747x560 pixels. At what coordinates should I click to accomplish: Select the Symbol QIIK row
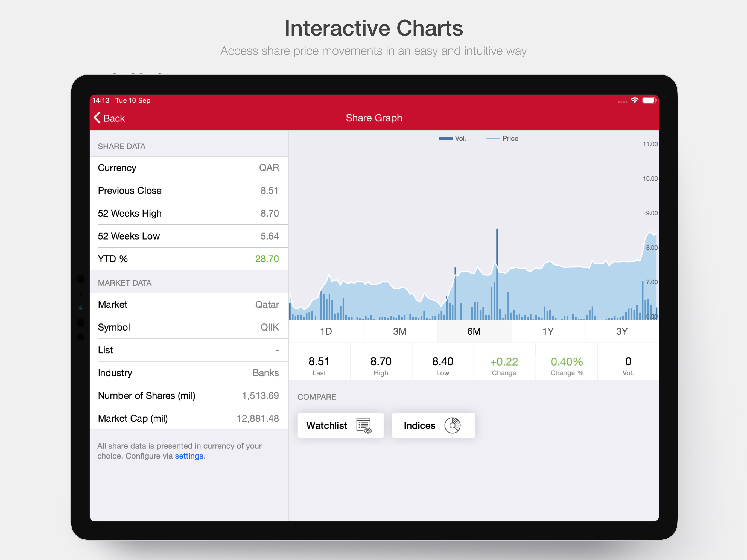pyautogui.click(x=189, y=327)
